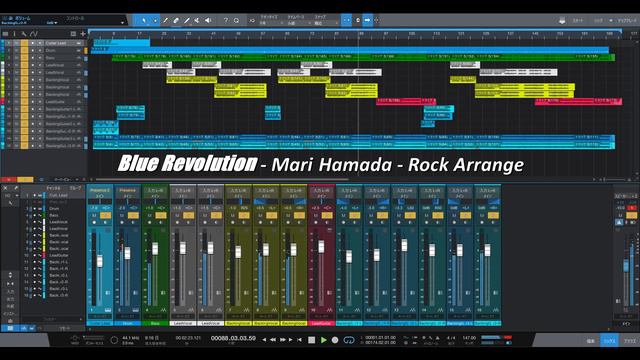Image resolution: width=640 pixels, height=360 pixels.
Task: Open the track list icon above tracks
Action: [5, 34]
